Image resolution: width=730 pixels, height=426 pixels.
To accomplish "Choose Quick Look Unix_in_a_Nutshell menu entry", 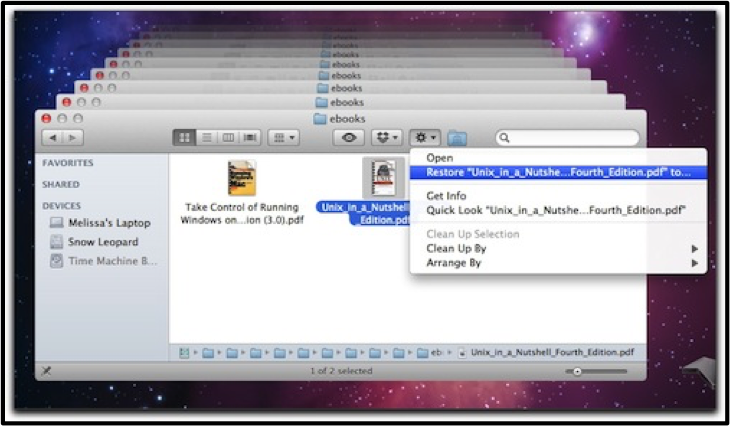I will (558, 210).
